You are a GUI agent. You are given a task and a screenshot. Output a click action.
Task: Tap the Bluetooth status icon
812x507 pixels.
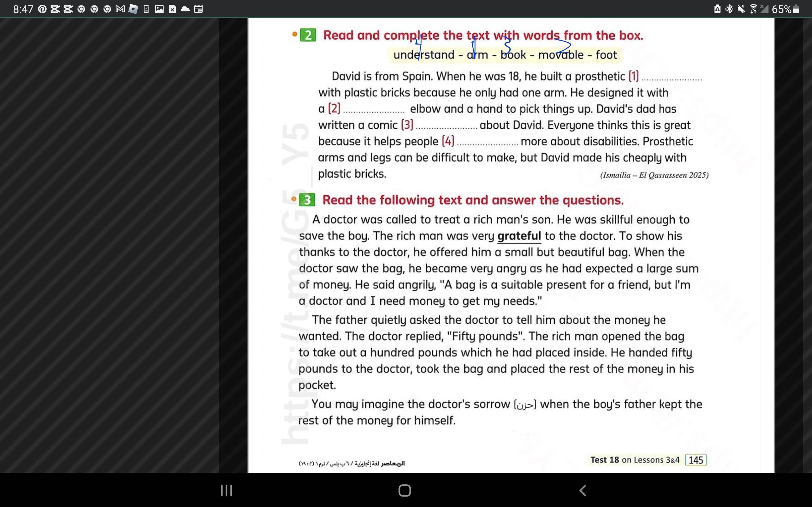[x=729, y=9]
